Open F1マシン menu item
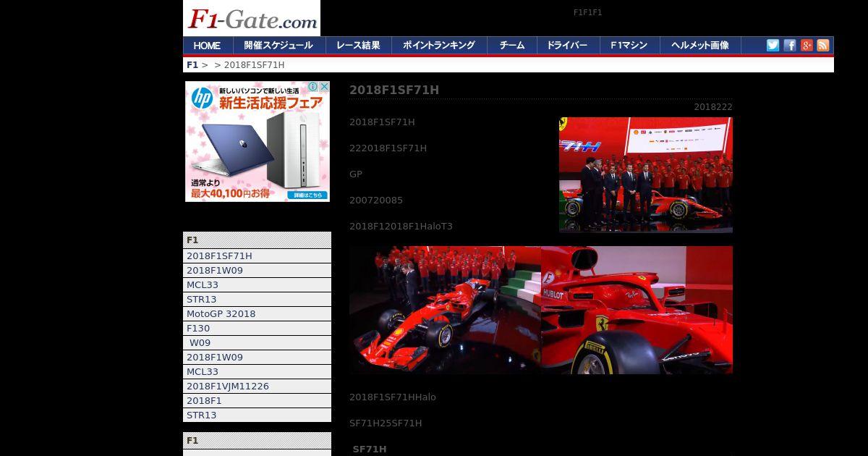 [629, 45]
